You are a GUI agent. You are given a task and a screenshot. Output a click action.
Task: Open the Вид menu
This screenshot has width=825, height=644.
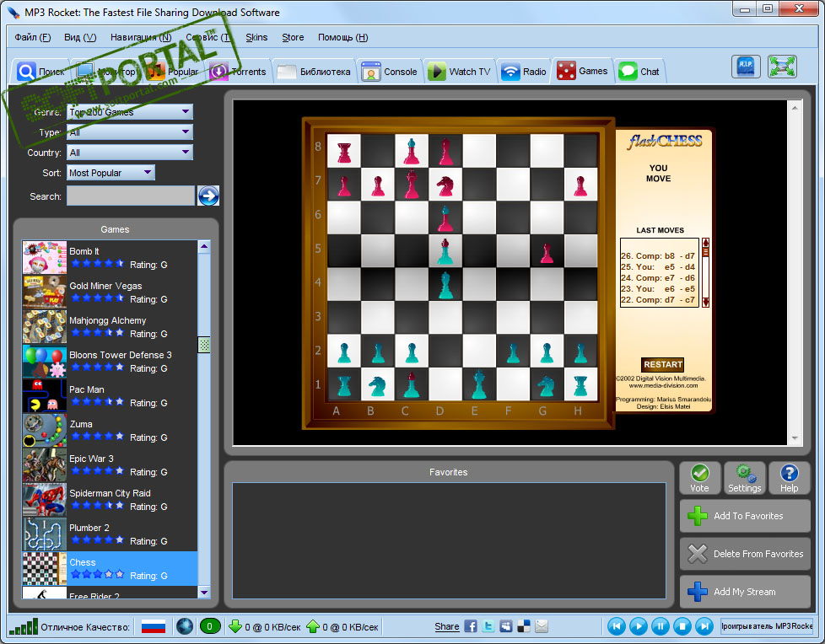point(80,37)
